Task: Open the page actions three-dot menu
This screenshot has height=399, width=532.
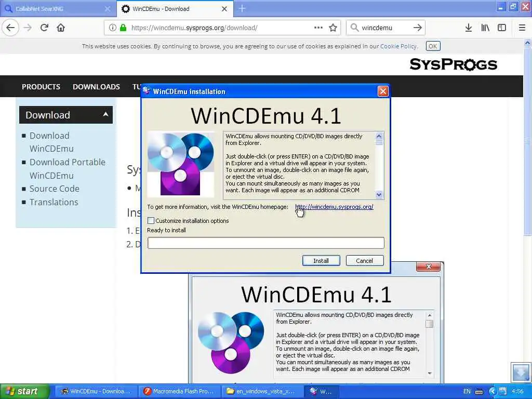Action: [318, 28]
